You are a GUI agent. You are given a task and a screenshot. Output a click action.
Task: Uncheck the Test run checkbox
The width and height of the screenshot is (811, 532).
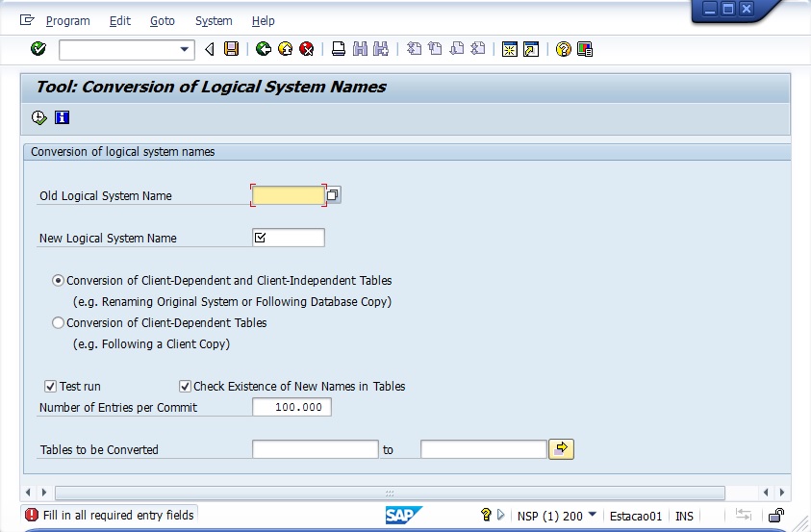point(51,387)
